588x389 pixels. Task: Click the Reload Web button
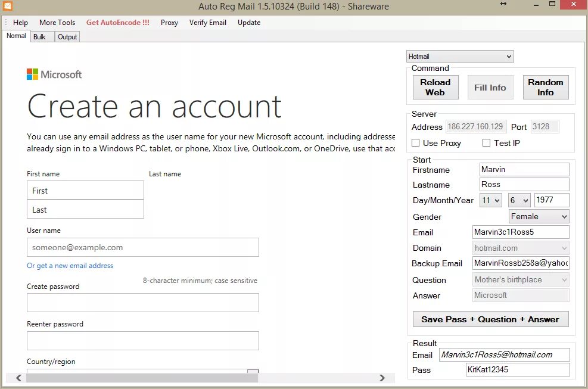(435, 88)
